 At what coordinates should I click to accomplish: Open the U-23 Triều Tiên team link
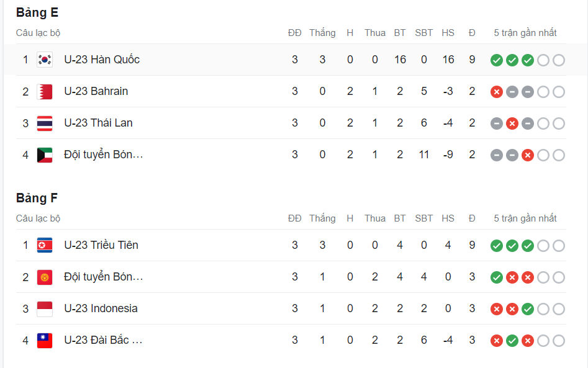[101, 245]
